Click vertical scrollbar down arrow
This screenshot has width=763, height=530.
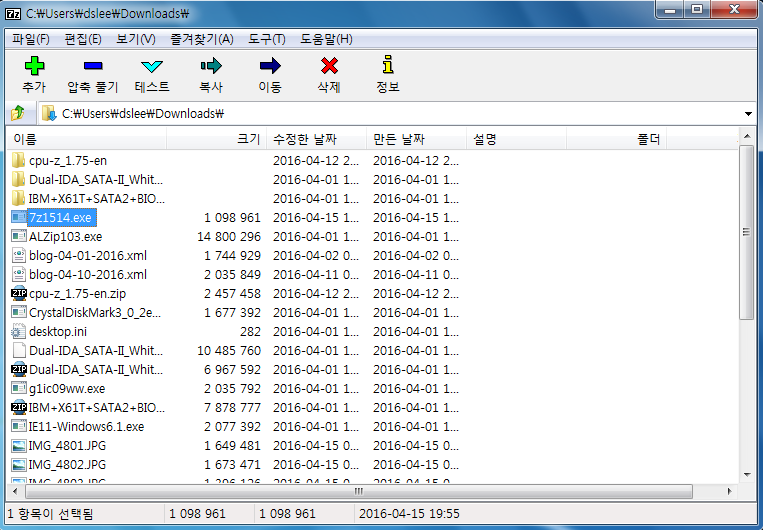[746, 475]
